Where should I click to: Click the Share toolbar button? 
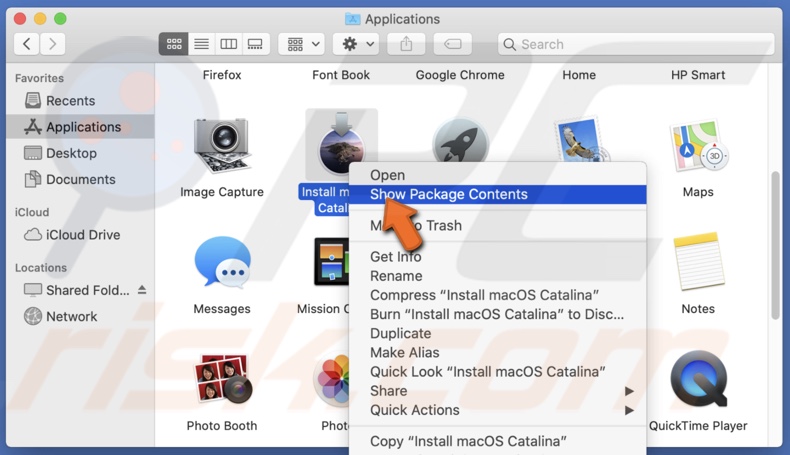click(406, 44)
